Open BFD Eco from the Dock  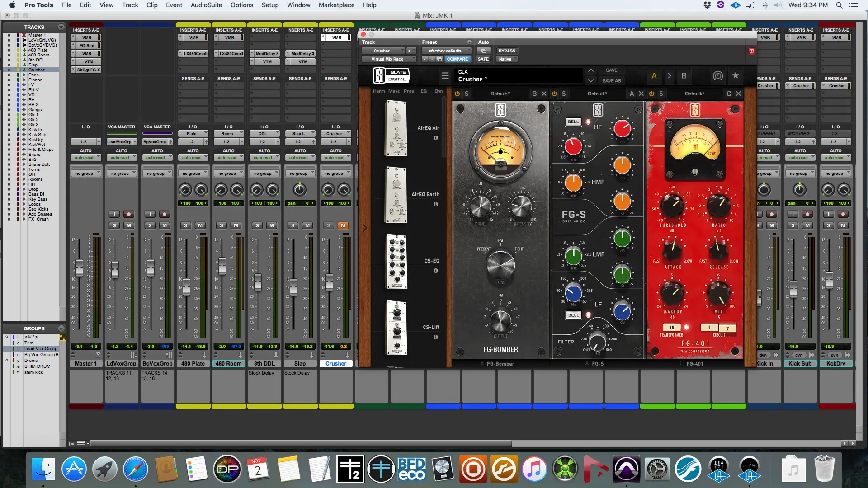click(x=411, y=469)
